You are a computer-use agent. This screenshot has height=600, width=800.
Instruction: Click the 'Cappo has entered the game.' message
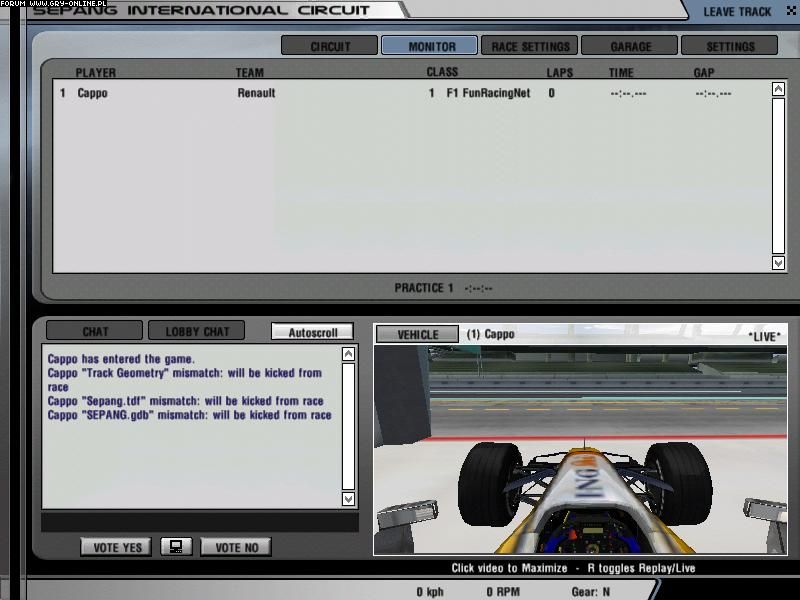click(121, 359)
